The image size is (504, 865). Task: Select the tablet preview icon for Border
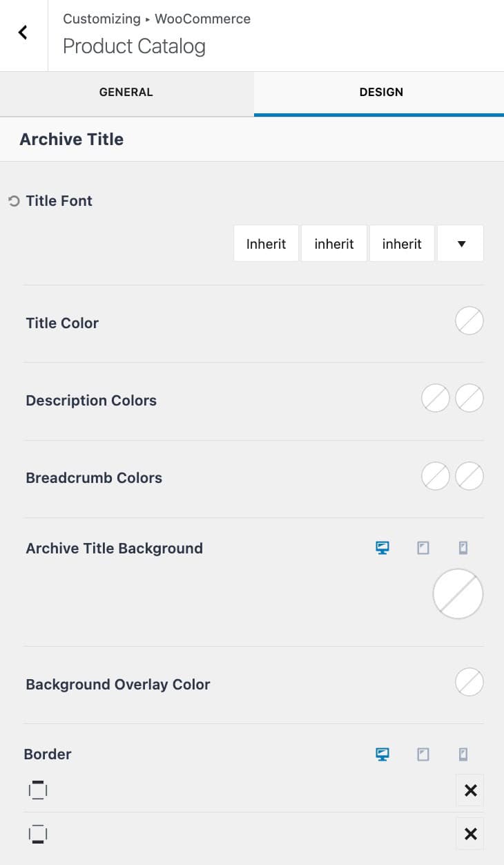[423, 754]
